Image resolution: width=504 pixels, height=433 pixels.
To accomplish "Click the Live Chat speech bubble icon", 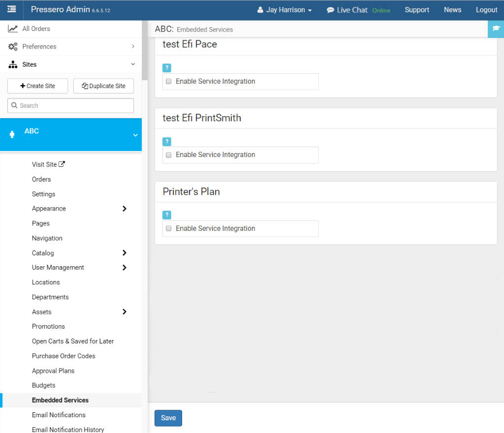I will tap(330, 10).
